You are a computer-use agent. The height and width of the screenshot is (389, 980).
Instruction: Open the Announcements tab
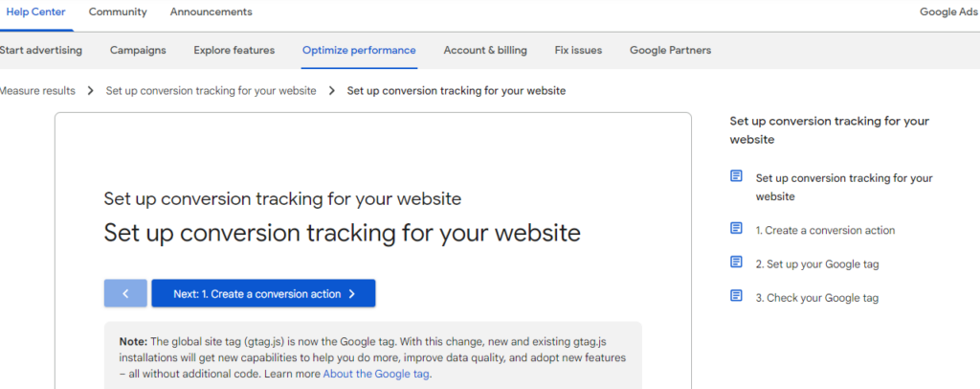coord(212,11)
